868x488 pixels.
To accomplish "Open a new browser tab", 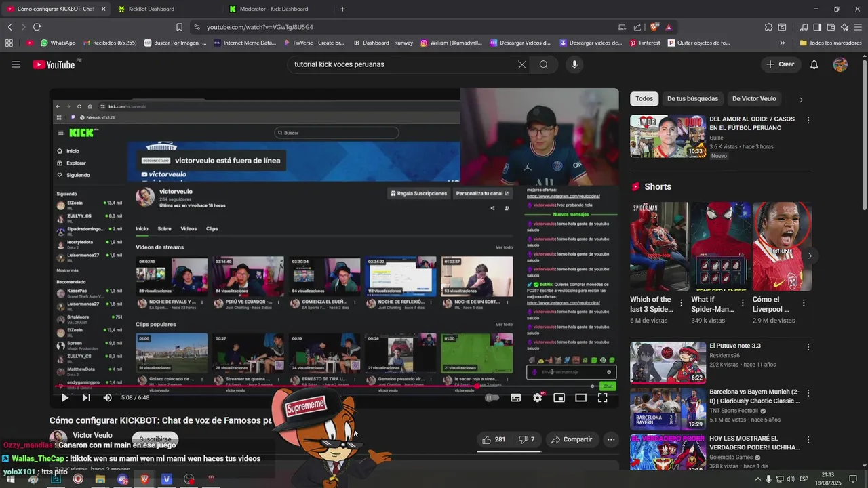I will pos(342,9).
